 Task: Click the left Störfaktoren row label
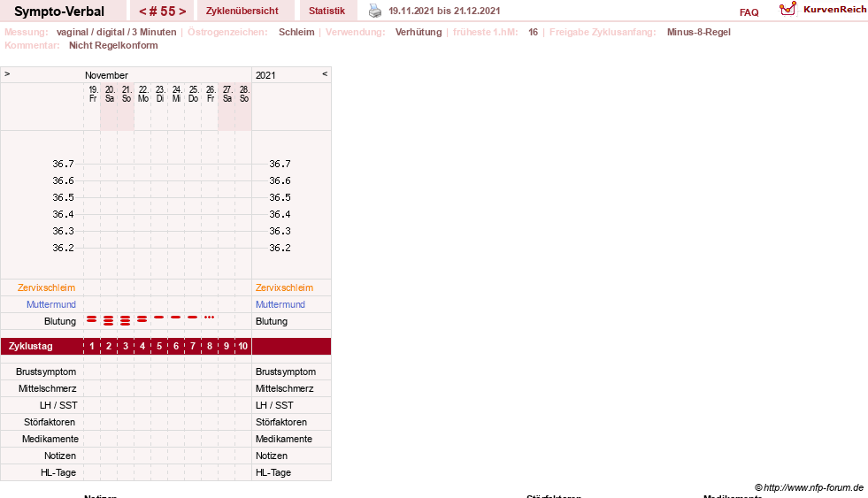pos(50,422)
